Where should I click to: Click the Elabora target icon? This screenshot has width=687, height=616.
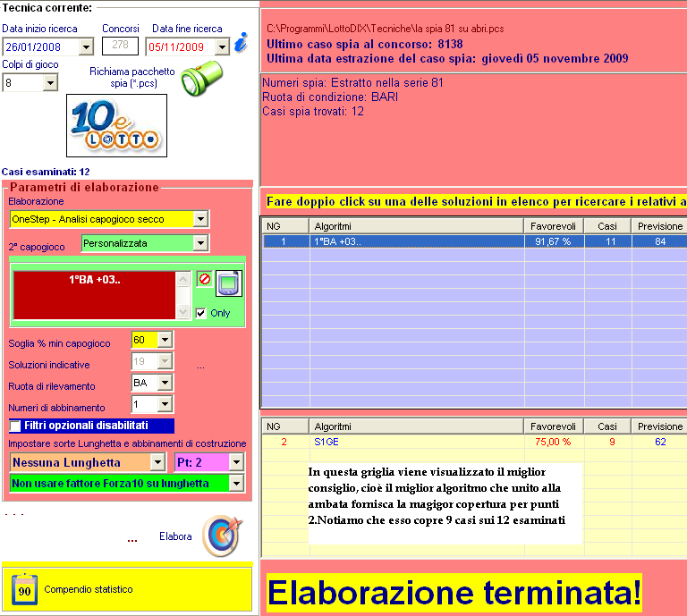click(223, 536)
